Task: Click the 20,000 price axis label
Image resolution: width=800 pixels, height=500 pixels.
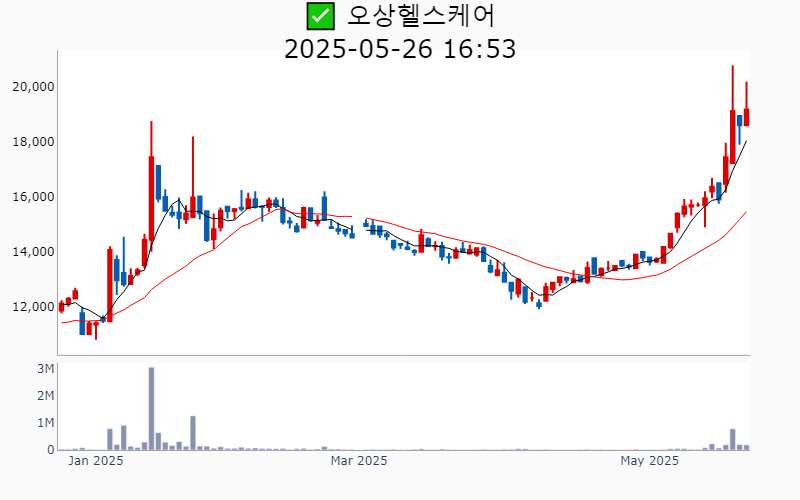Action: point(33,87)
